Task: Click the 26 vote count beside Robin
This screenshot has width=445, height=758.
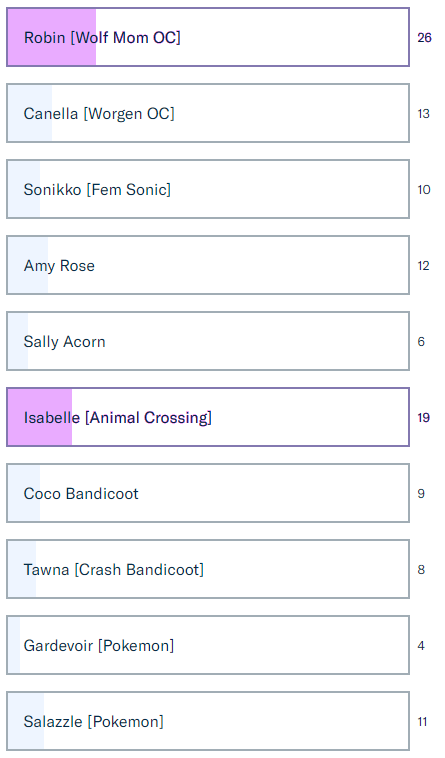Action: [x=424, y=38]
